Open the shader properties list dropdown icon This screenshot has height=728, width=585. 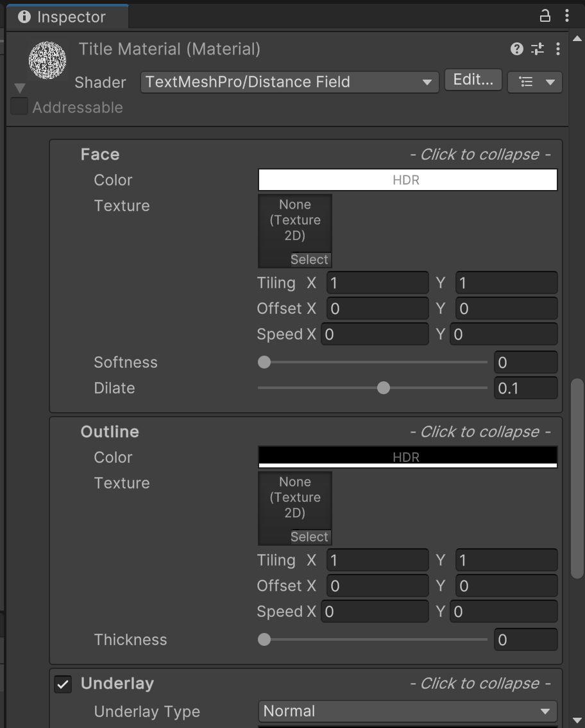(x=534, y=82)
